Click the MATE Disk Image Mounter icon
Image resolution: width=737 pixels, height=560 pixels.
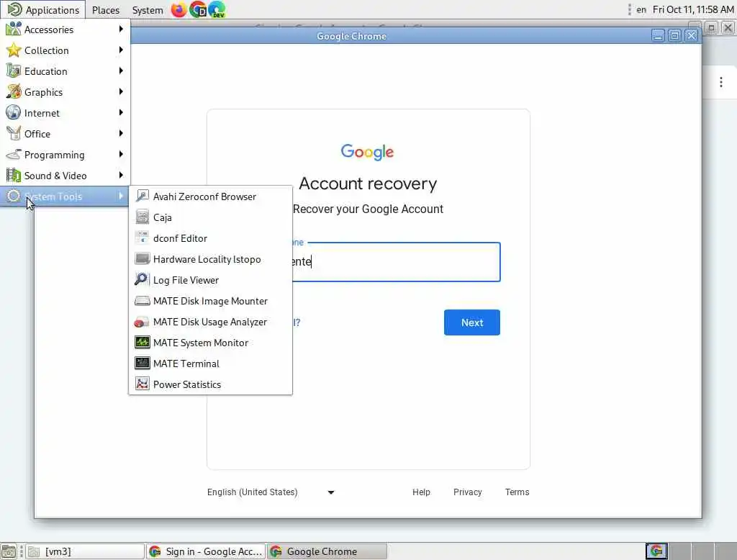click(x=142, y=301)
